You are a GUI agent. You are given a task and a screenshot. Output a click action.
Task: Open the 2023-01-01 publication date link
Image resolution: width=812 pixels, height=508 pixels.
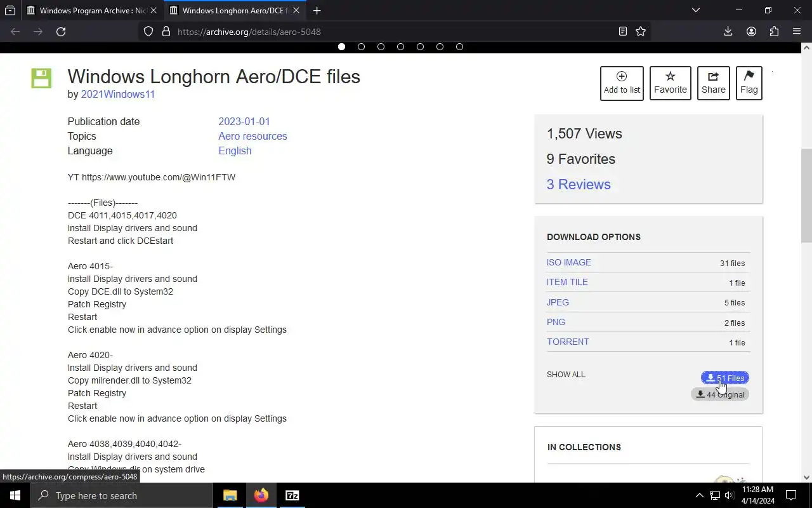(x=244, y=121)
